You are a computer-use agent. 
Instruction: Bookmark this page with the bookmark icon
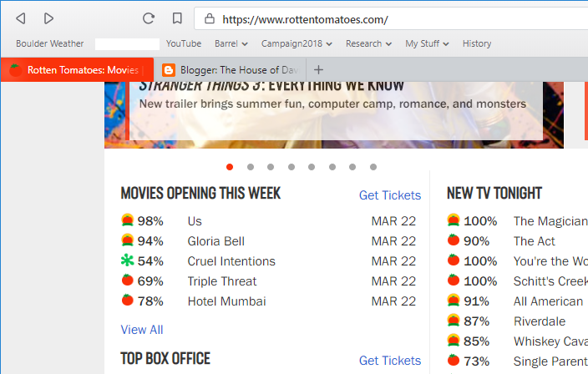177,18
